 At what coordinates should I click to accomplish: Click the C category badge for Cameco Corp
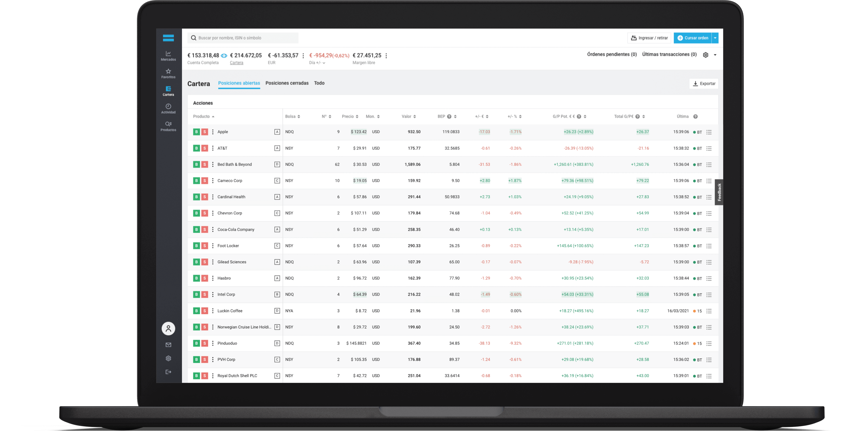click(x=277, y=180)
